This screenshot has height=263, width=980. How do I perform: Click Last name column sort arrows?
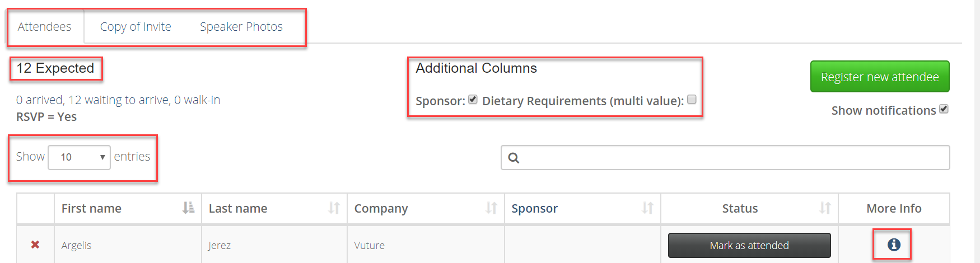pyautogui.click(x=334, y=208)
